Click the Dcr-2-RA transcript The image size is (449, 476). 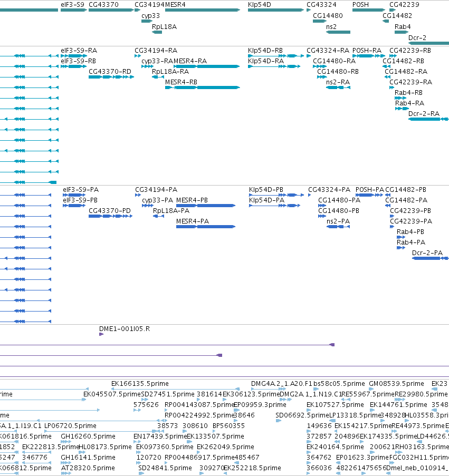(x=428, y=119)
